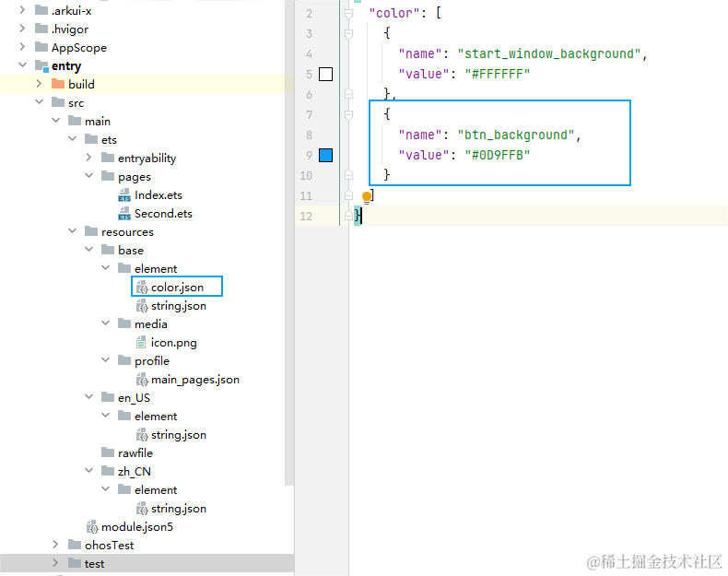Viewport: 728px width, 576px height.
Task: Click the white color swatch on line 5
Action: click(x=325, y=74)
